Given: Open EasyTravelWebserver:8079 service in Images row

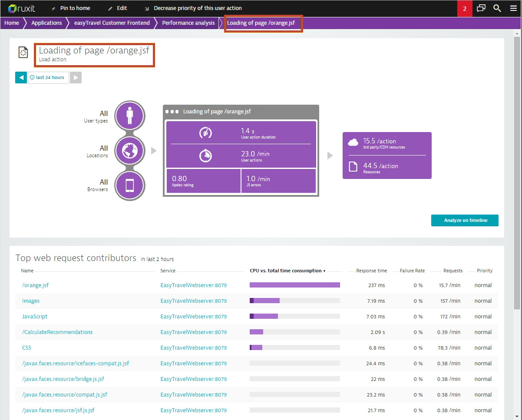Looking at the screenshot, I should [x=194, y=301].
